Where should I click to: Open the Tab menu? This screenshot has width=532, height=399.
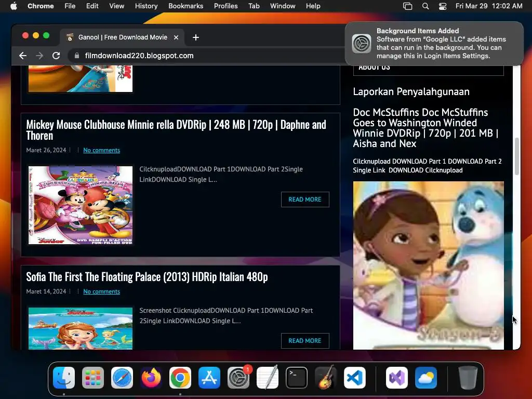pos(254,6)
